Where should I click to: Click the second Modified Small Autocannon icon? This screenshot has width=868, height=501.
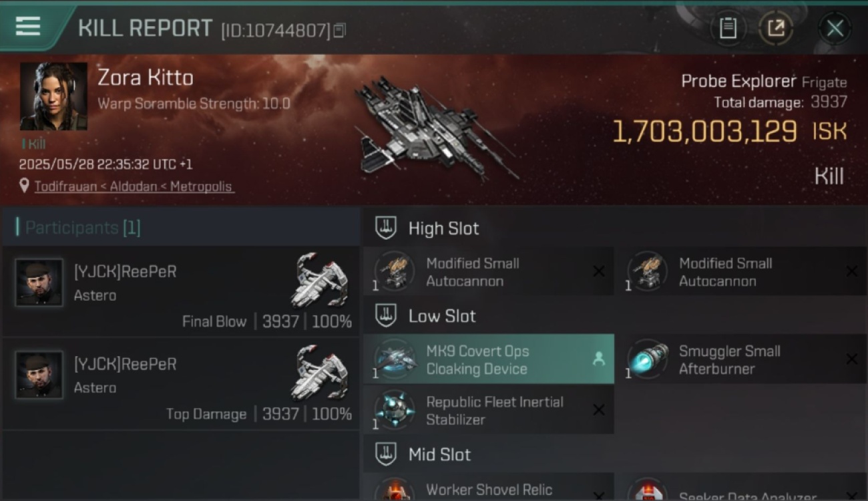tap(647, 271)
